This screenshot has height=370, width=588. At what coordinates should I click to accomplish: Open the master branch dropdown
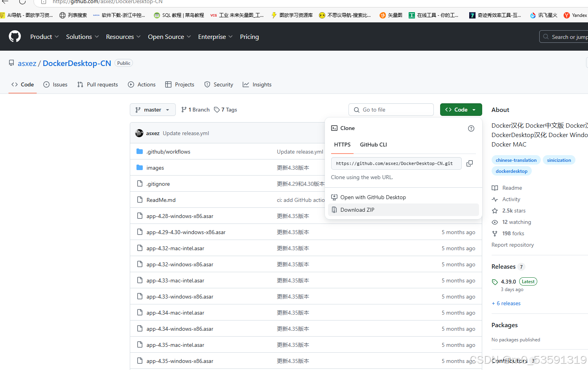[x=153, y=110]
